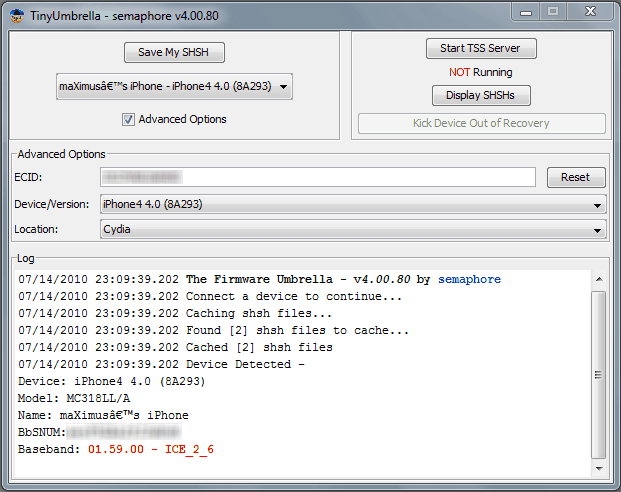Click the 'Baseband: 01.59.00 - ICE_2_6' log line
Image resolution: width=621 pixels, height=492 pixels.
coord(116,449)
